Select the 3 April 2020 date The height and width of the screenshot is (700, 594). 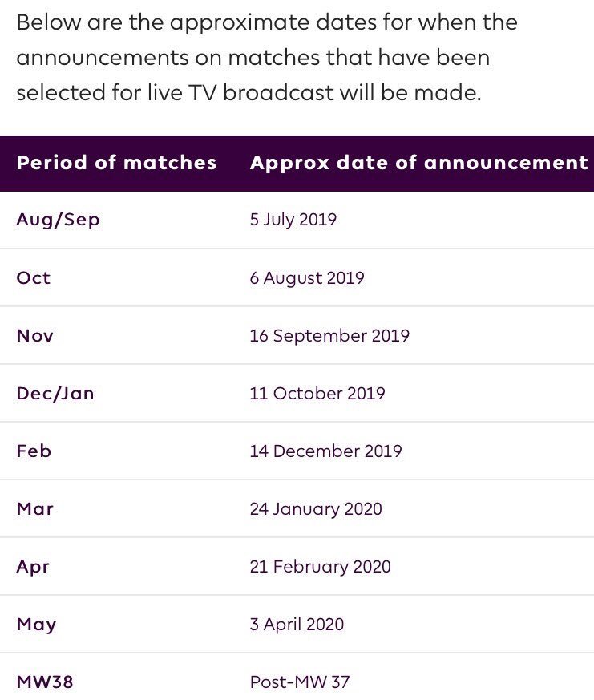point(297,625)
